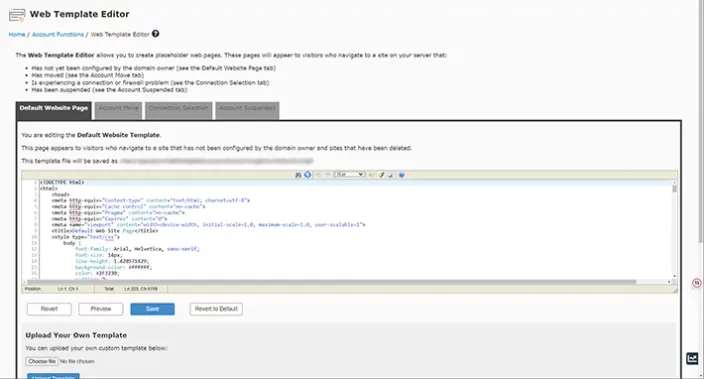Switch to the Default Website Page tab
Image resolution: width=704 pixels, height=379 pixels.
tap(54, 110)
